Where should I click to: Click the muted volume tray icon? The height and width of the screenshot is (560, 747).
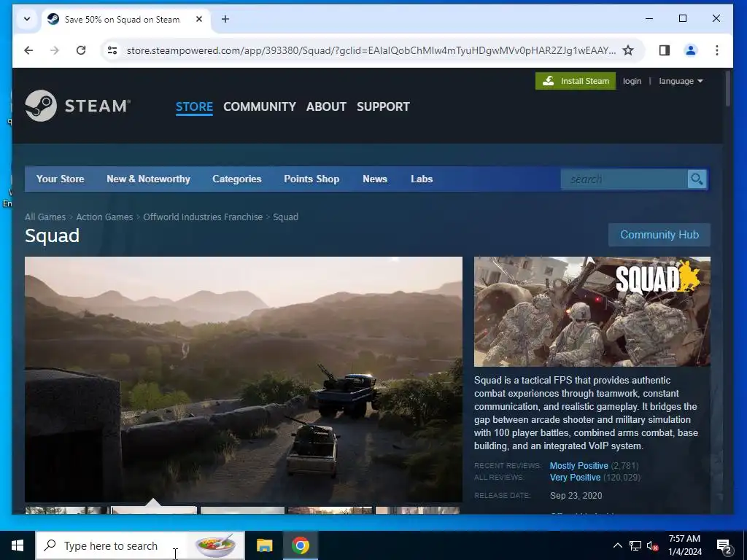point(652,545)
